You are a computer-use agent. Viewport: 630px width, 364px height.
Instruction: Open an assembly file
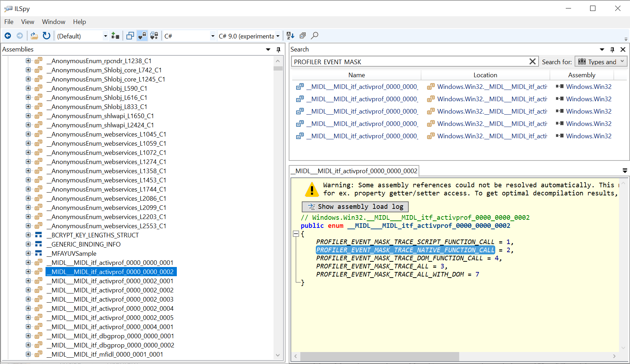(x=34, y=36)
